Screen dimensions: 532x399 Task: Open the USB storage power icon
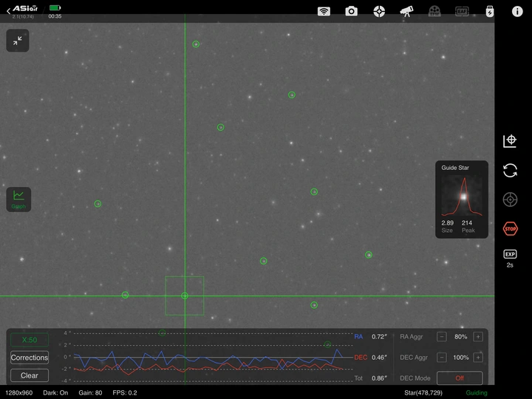(x=489, y=11)
